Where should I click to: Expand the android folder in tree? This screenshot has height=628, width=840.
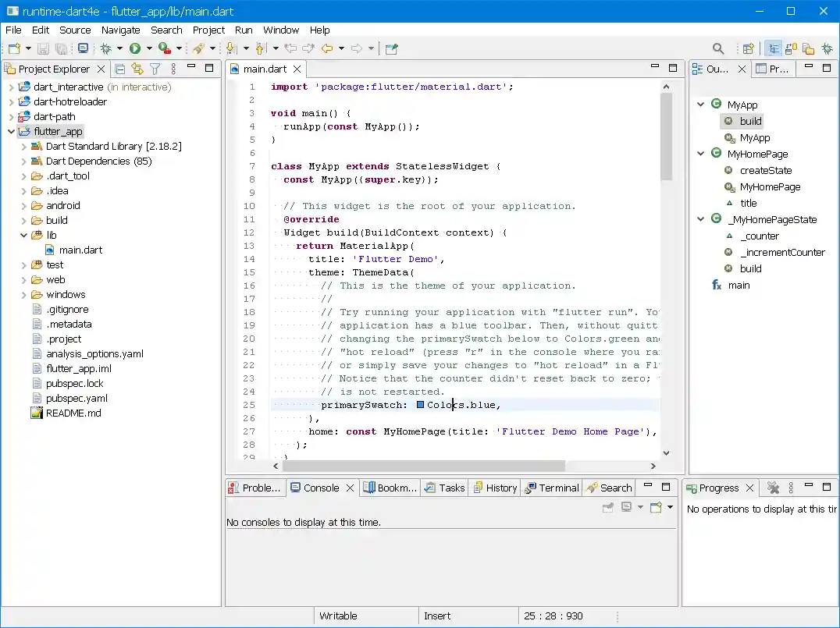click(x=23, y=206)
